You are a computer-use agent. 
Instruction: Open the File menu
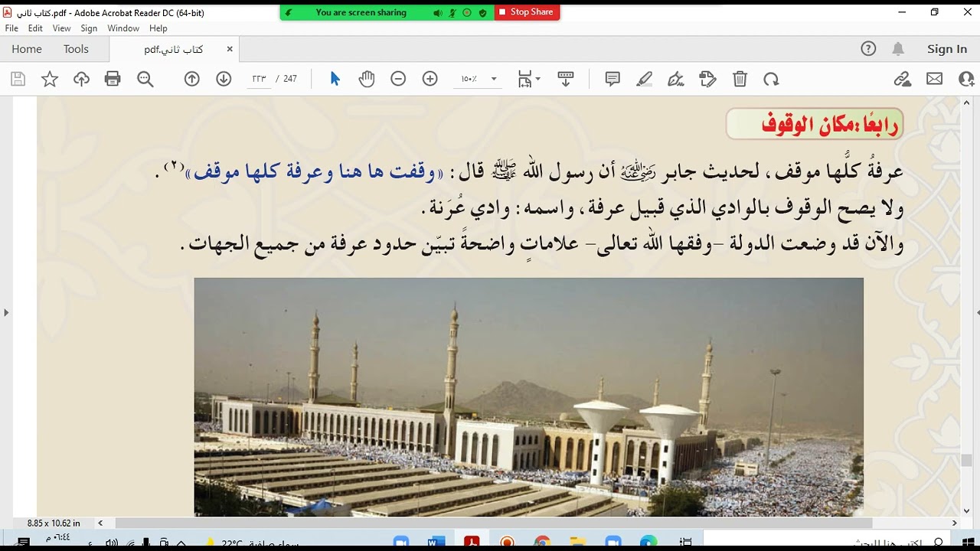pos(11,28)
